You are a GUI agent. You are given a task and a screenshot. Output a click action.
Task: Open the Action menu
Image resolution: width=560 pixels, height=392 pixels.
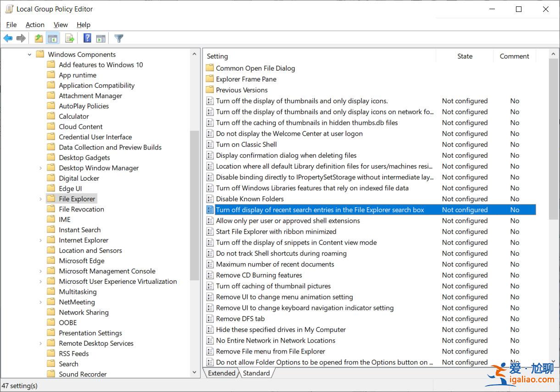35,25
